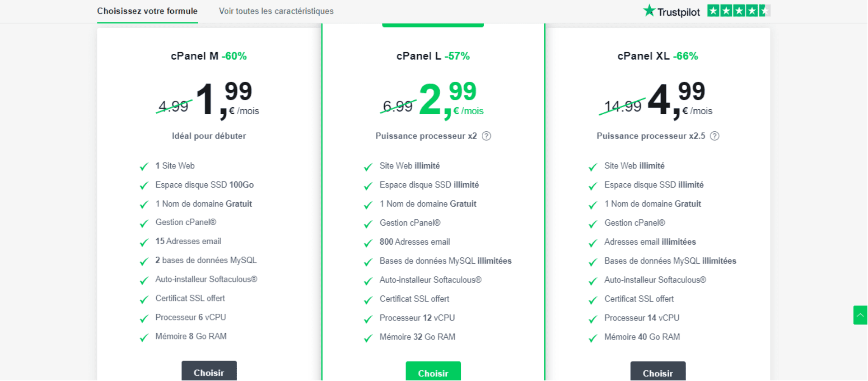Click the cPanel M 1,99 € price
This screenshot has height=381, width=868.
(227, 100)
